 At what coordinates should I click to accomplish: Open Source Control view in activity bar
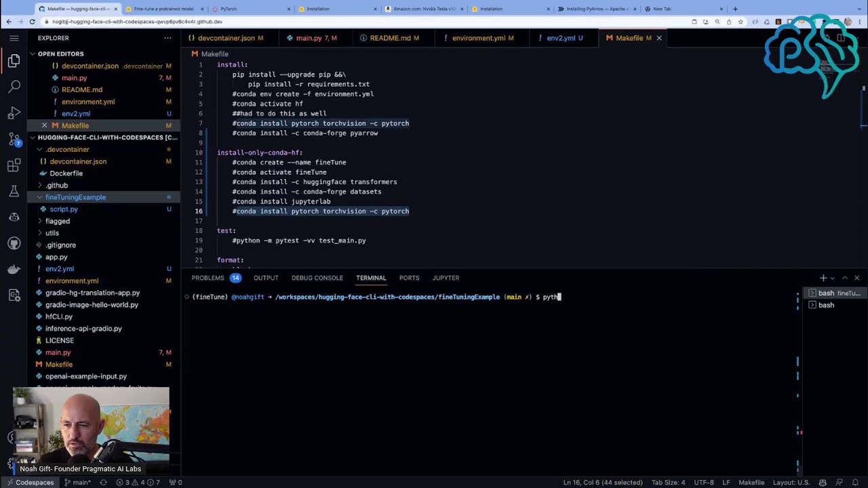tap(14, 139)
